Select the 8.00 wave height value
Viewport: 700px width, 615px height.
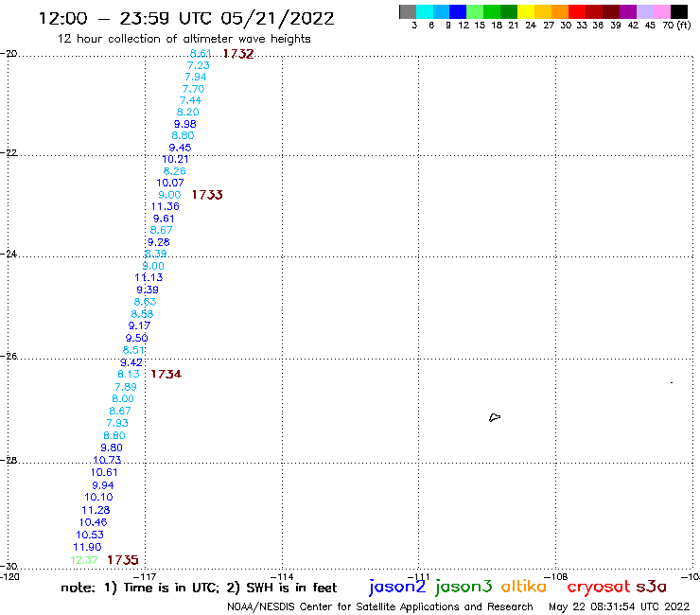pos(123,399)
